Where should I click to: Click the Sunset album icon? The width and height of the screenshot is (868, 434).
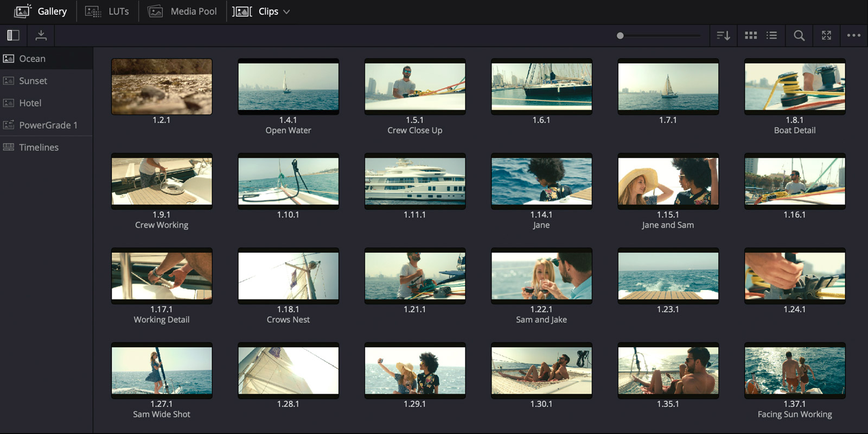pyautogui.click(x=9, y=81)
